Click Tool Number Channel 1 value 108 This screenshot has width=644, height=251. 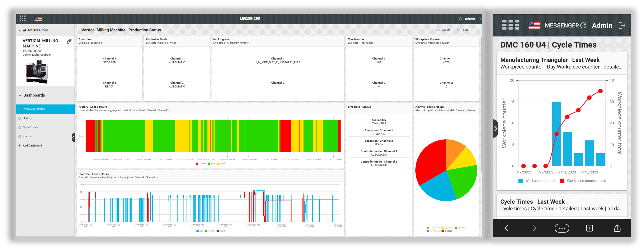coord(379,63)
